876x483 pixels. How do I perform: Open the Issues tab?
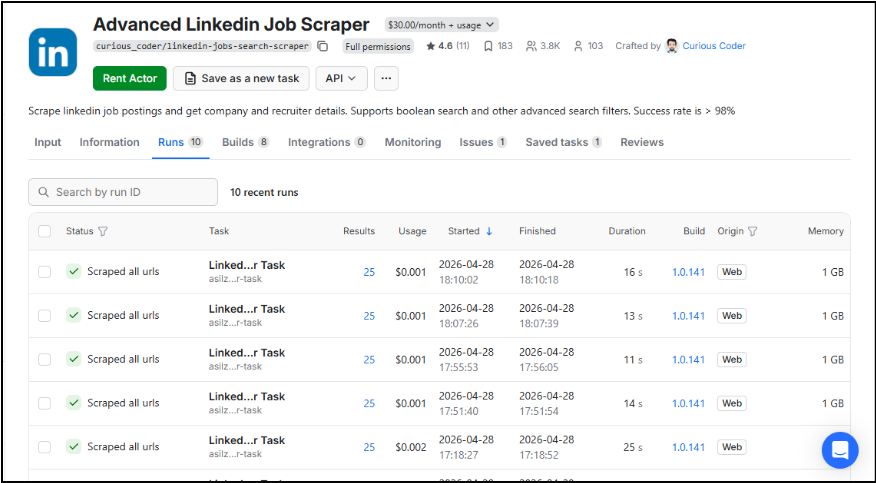click(483, 142)
